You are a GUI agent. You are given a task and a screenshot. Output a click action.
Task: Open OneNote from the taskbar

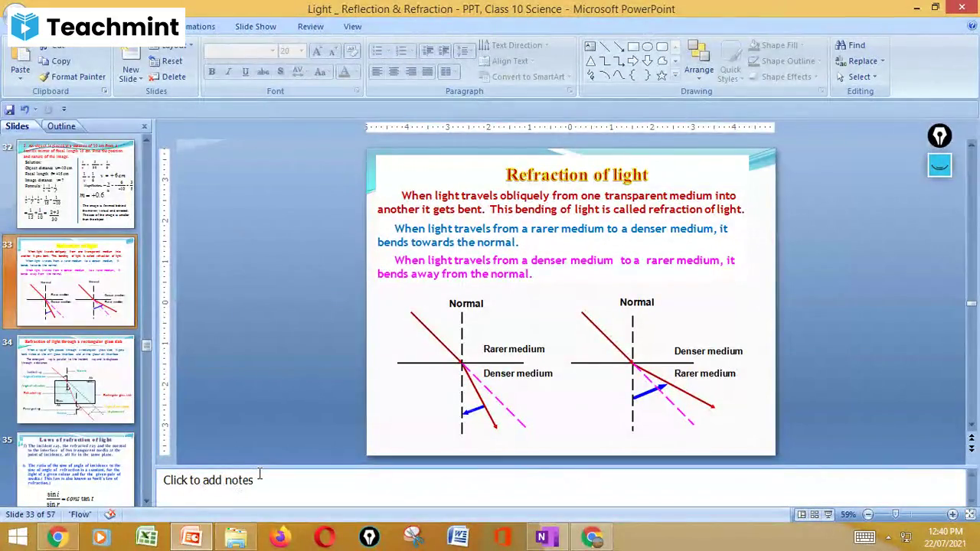click(547, 537)
